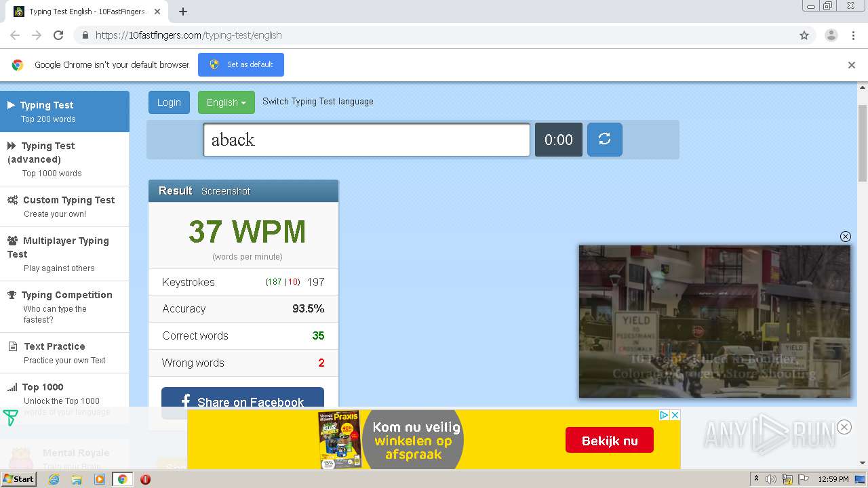The height and width of the screenshot is (488, 868).
Task: Click the Accuracy 93.5% value
Action: [308, 308]
